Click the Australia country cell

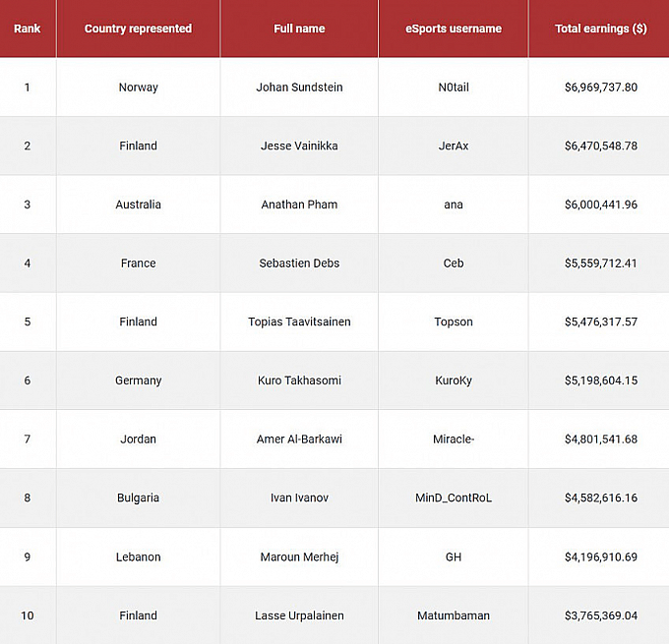[x=138, y=205]
